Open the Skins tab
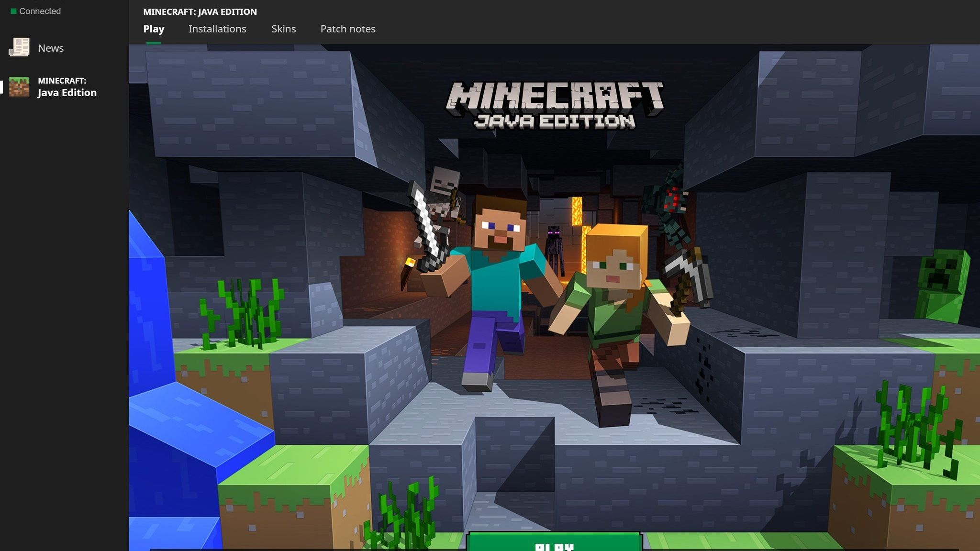This screenshot has width=980, height=551. pos(283,29)
